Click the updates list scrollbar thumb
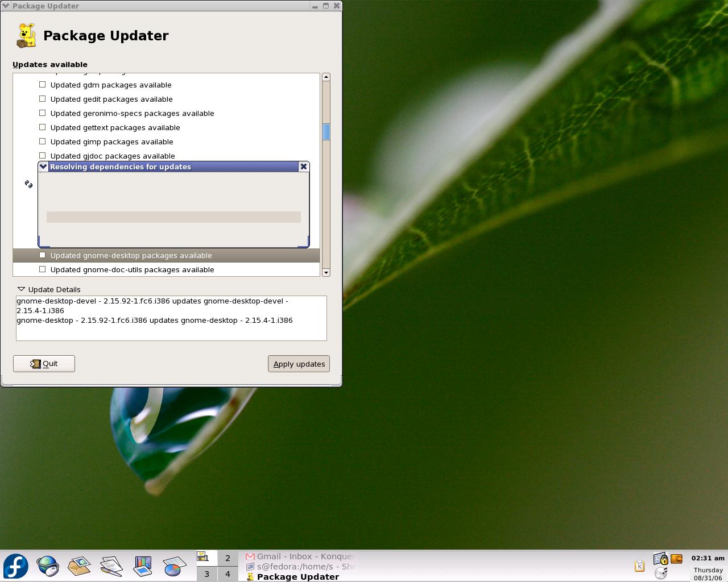The height and width of the screenshot is (582, 728). pos(326,132)
